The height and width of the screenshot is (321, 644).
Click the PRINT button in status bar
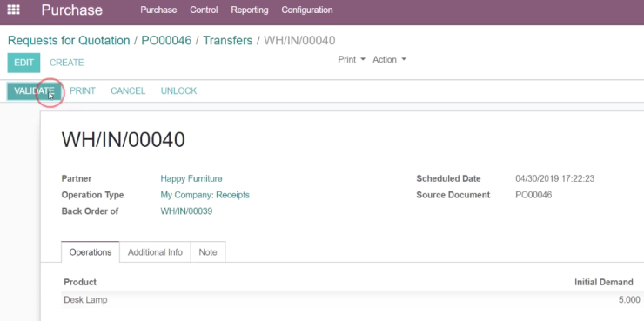[83, 90]
